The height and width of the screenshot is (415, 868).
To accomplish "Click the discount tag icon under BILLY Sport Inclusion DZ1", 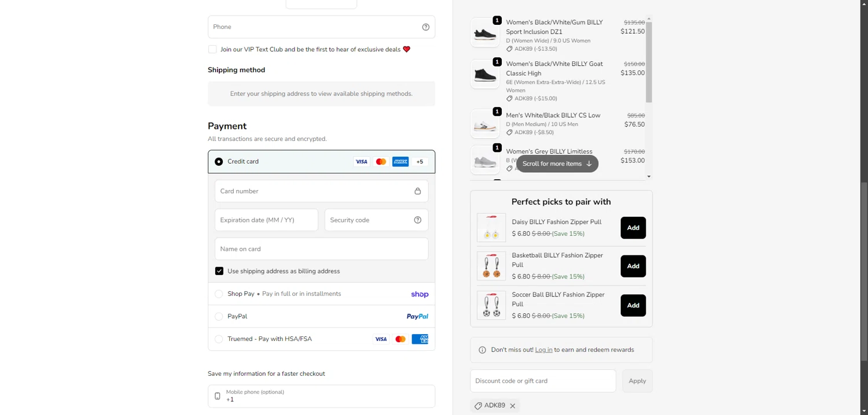I will 510,49.
